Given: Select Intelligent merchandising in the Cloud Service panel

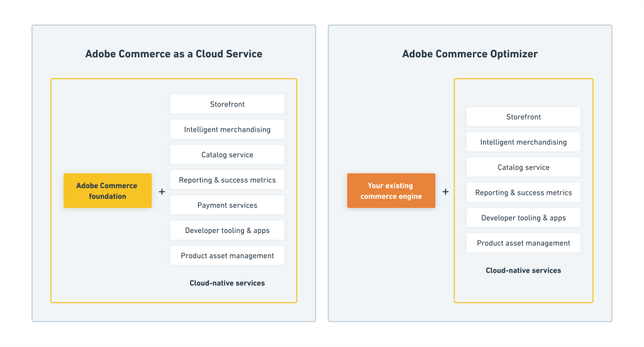Looking at the screenshot, I should [227, 129].
